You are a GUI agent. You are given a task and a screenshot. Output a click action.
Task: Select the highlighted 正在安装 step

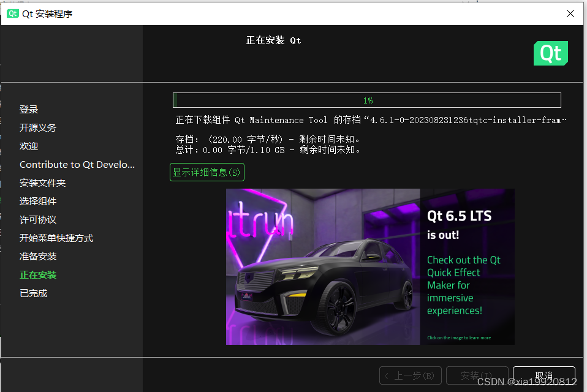[38, 275]
